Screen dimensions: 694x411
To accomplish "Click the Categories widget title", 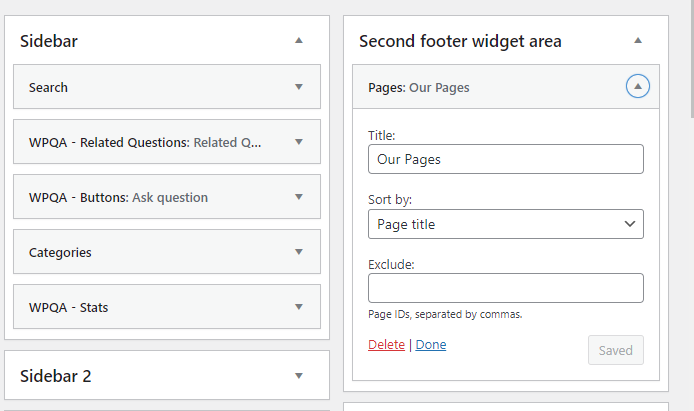I will coord(61,252).
